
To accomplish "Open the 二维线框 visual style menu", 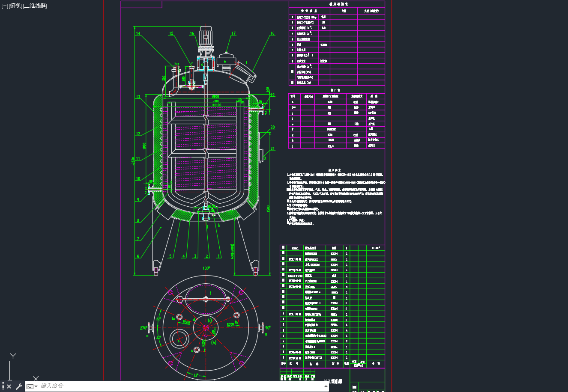I will point(35,6).
